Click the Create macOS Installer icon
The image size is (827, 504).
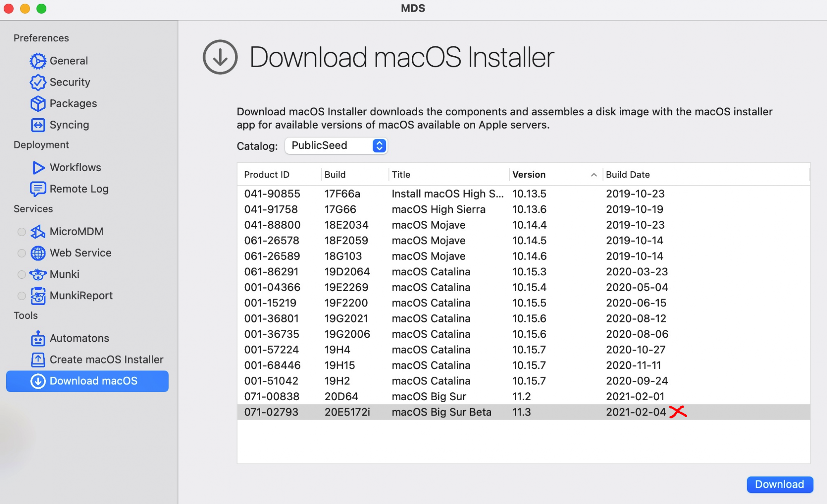coord(38,360)
